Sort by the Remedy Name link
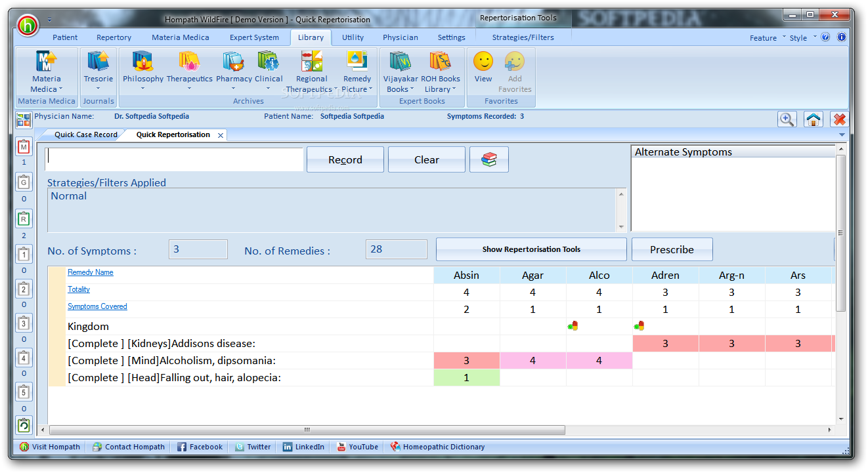Image resolution: width=868 pixels, height=473 pixels. 91,272
